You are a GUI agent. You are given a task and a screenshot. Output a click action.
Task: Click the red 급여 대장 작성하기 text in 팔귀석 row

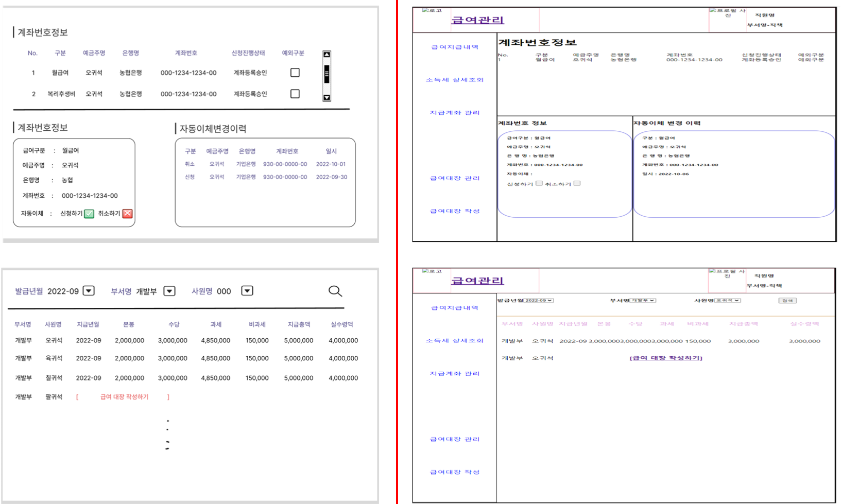pos(124,397)
